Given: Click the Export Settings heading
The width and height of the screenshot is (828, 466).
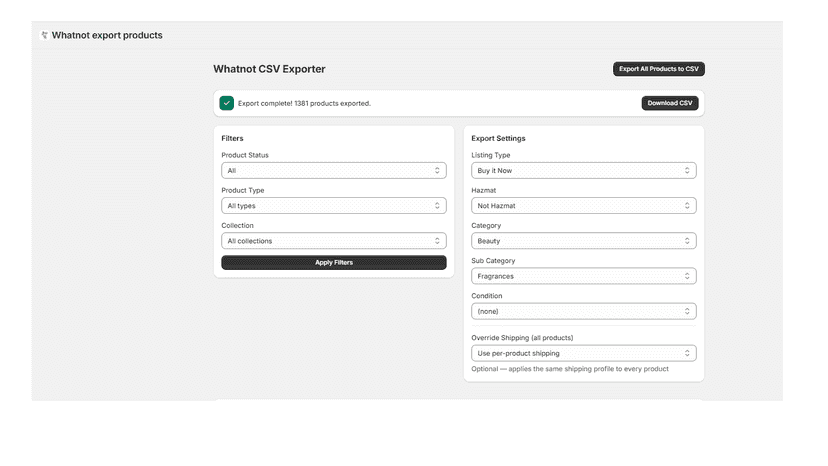Looking at the screenshot, I should click(498, 138).
